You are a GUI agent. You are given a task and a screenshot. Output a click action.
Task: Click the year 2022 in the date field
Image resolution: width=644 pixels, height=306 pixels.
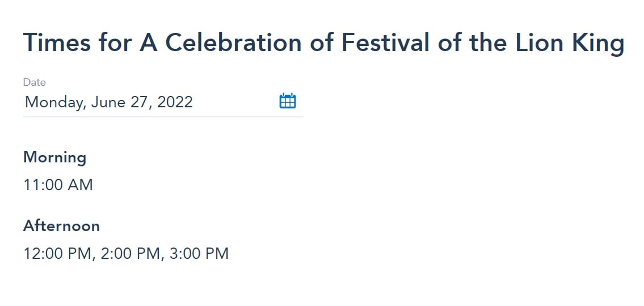(175, 102)
